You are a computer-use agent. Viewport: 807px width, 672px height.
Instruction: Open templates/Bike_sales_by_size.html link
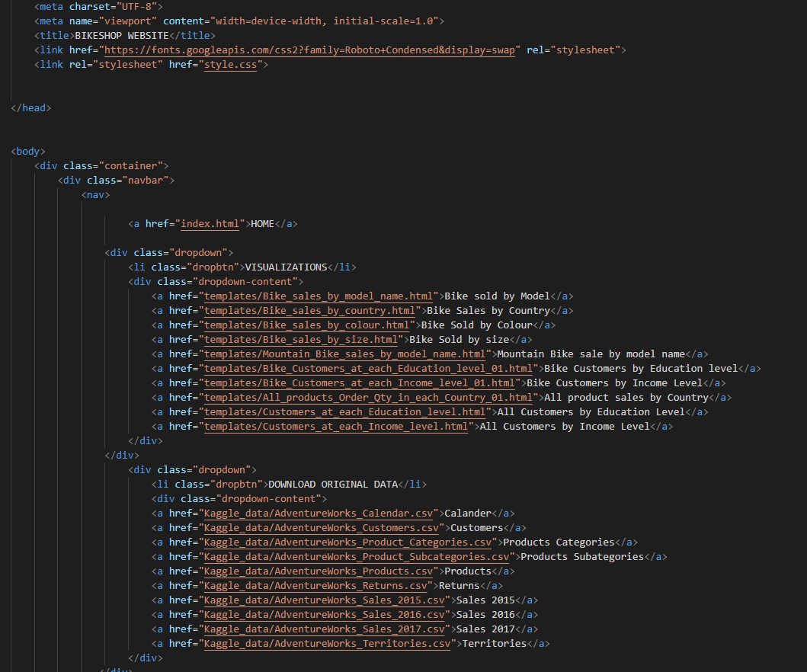click(301, 340)
